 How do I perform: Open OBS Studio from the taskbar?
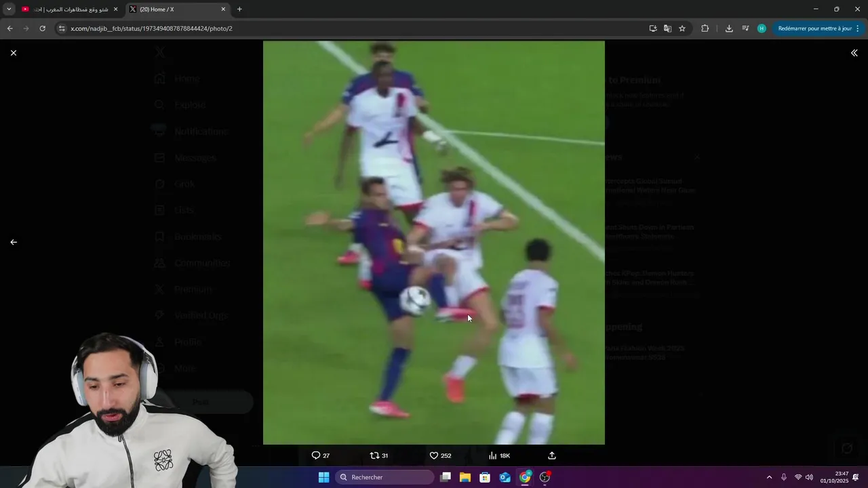tap(545, 477)
